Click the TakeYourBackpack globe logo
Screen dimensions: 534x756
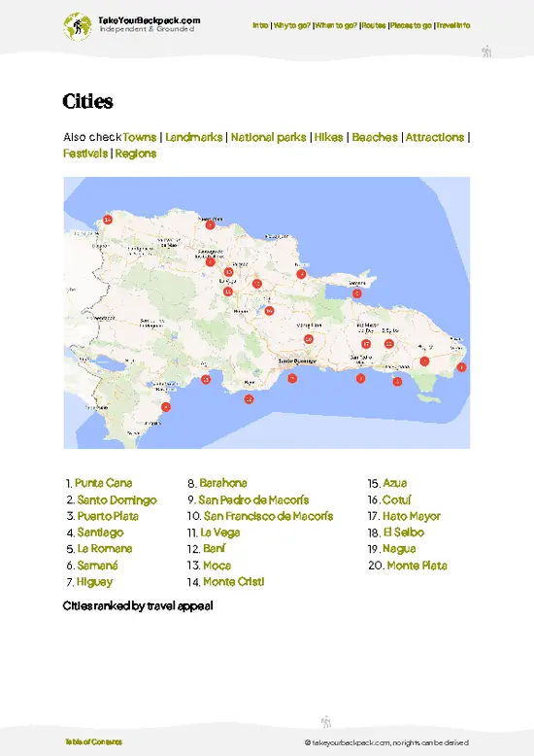77,26
